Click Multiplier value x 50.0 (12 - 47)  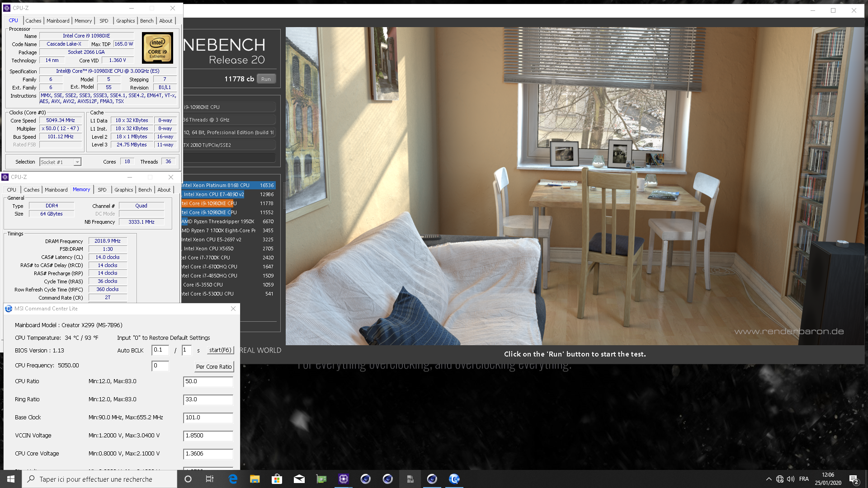61,129
